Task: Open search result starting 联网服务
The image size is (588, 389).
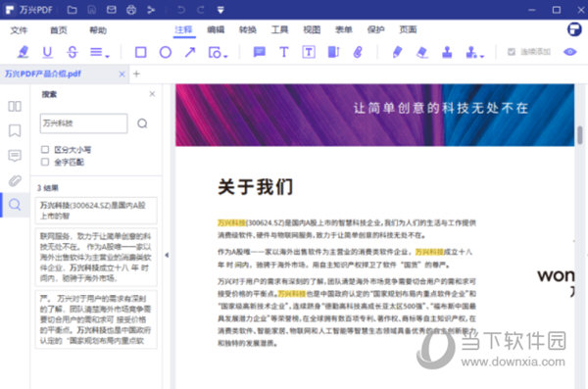Action: coord(96,257)
